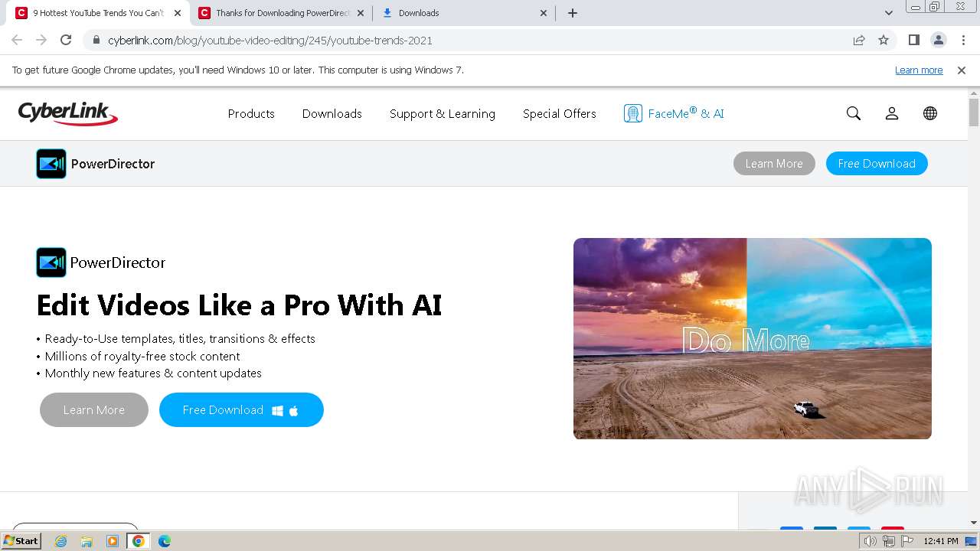
Task: Click the CyberLink logo
Action: pyautogui.click(x=68, y=113)
